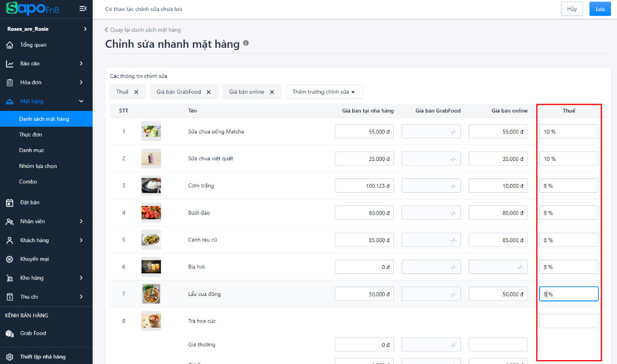Viewport: 617px width, 364px height.
Task: Click the Thuế chip label
Action: 123,92
